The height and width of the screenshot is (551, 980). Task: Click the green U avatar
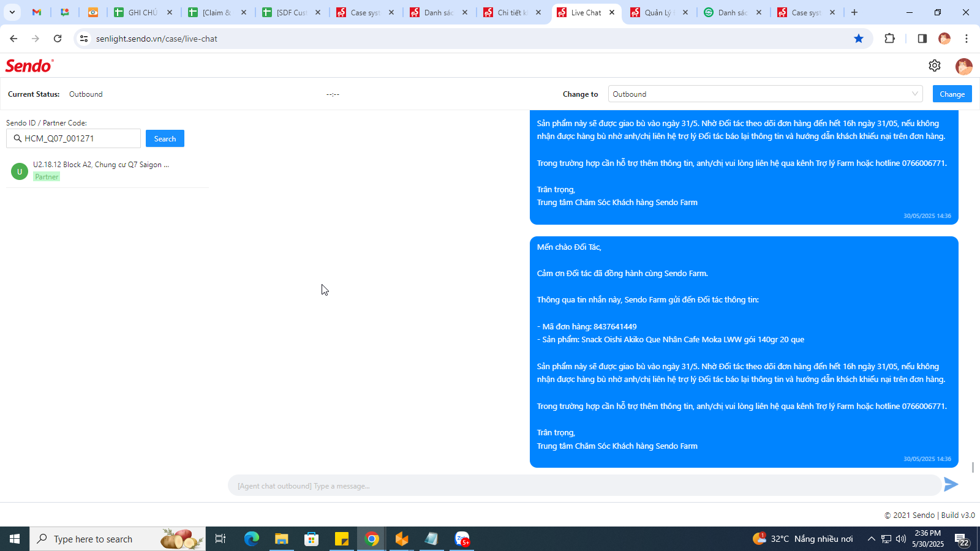pyautogui.click(x=20, y=171)
